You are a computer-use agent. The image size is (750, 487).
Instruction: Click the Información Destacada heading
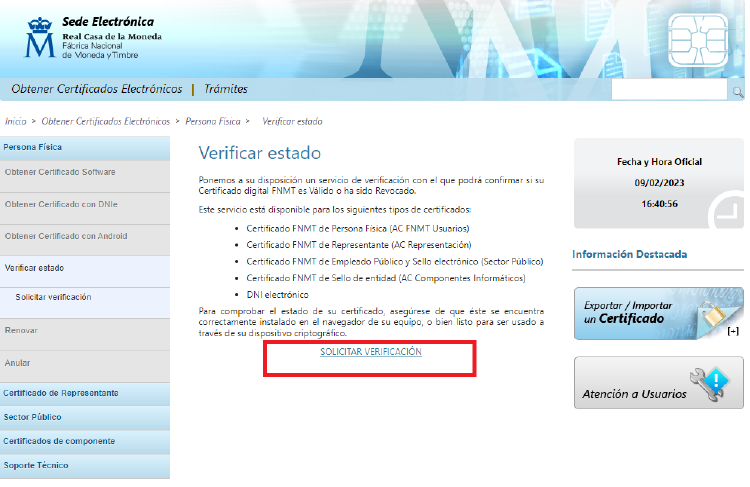(629, 255)
